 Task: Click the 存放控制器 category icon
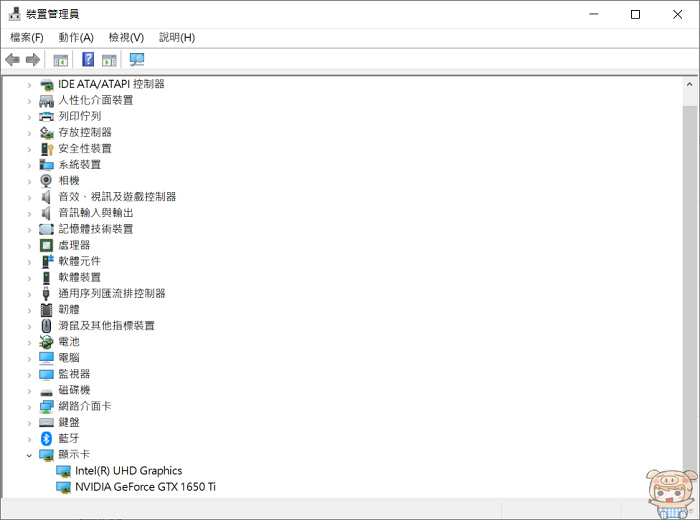tap(46, 133)
